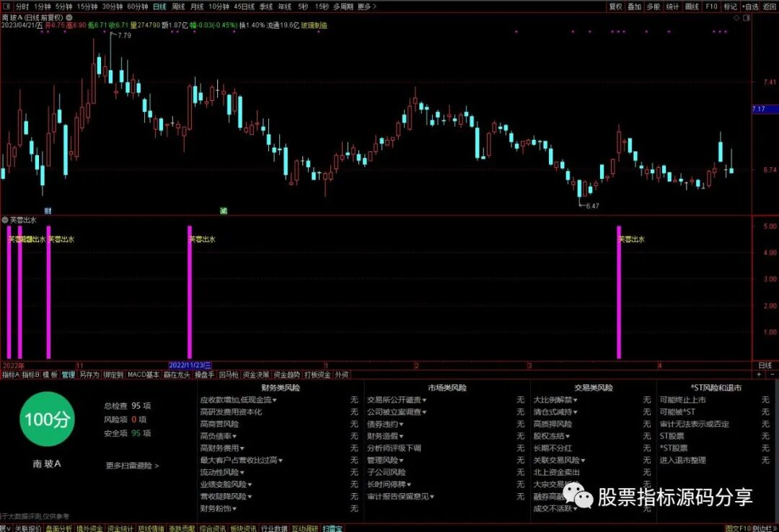Viewport: 779px width, 532px height.
Task: Add stock via +自选 button
Action: [750, 6]
